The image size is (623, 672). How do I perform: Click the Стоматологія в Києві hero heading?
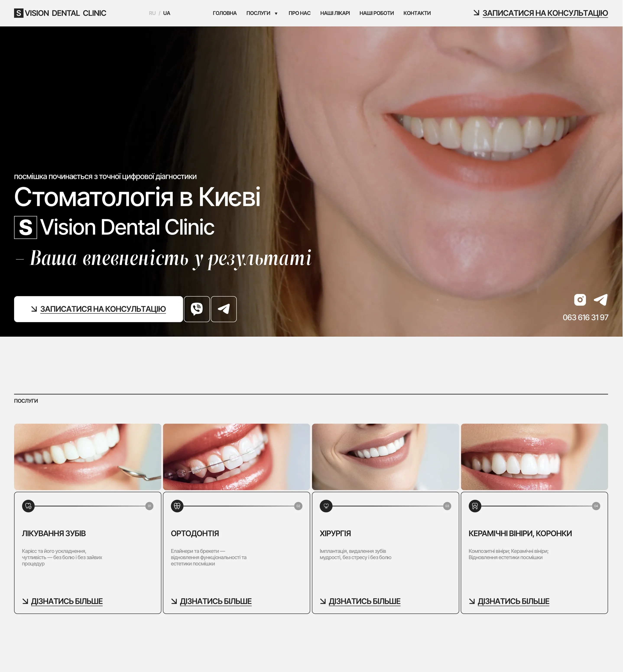(137, 197)
